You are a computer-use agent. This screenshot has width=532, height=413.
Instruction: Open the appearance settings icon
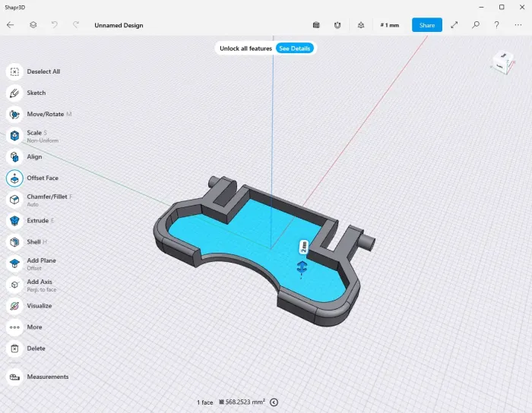click(361, 25)
